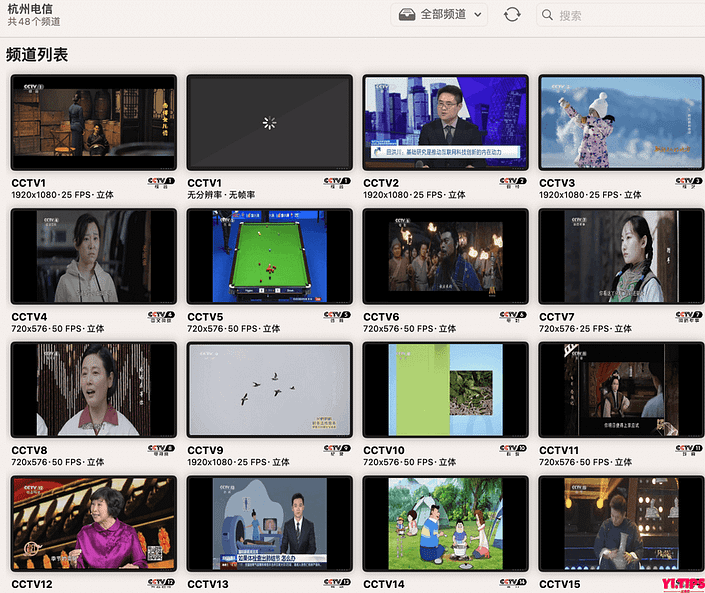705x593 pixels.
Task: Click the 无分辨率 · 无帧率 info text
Action: (221, 195)
